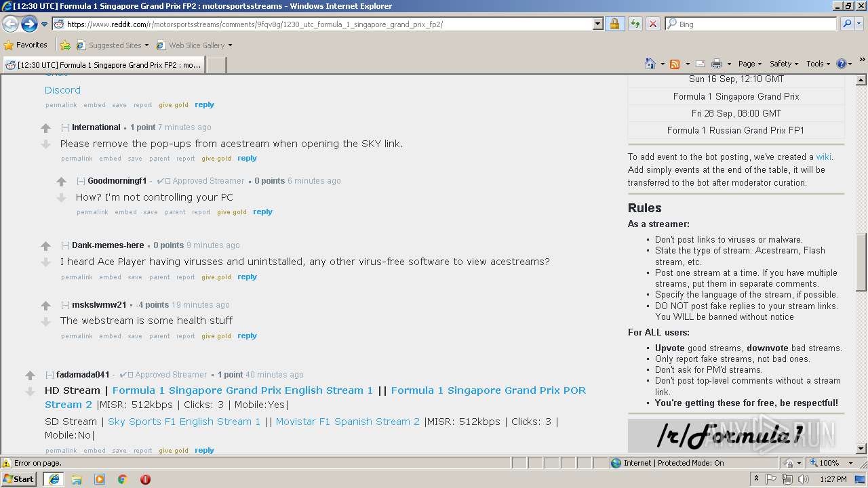
Task: Upvote fadamada041's stream comment
Action: coord(30,375)
